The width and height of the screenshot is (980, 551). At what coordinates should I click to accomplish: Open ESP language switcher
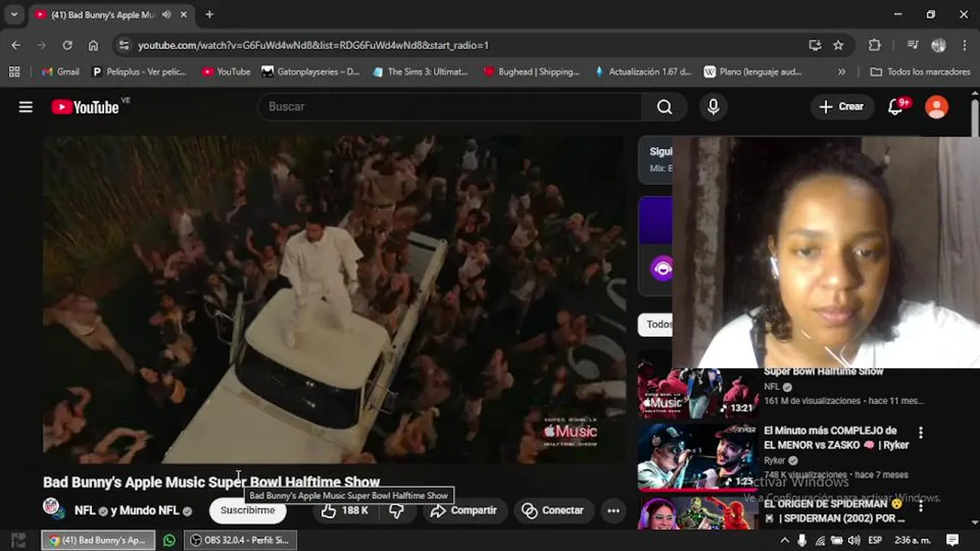click(x=874, y=540)
